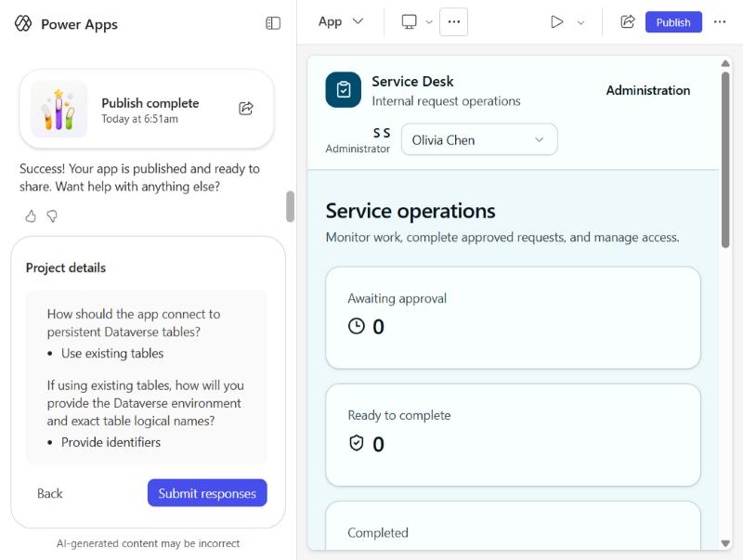The height and width of the screenshot is (560, 743).
Task: Click the chat panel scrollbar thumb
Action: [290, 206]
